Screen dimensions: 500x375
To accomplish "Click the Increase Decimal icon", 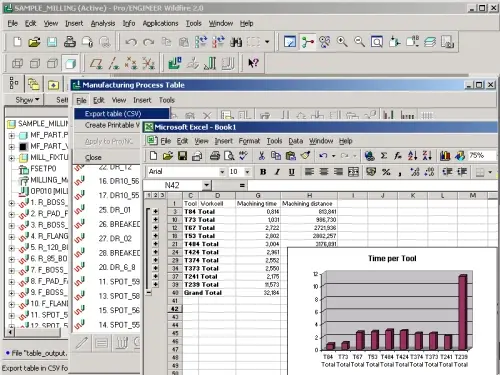I will (415, 172).
